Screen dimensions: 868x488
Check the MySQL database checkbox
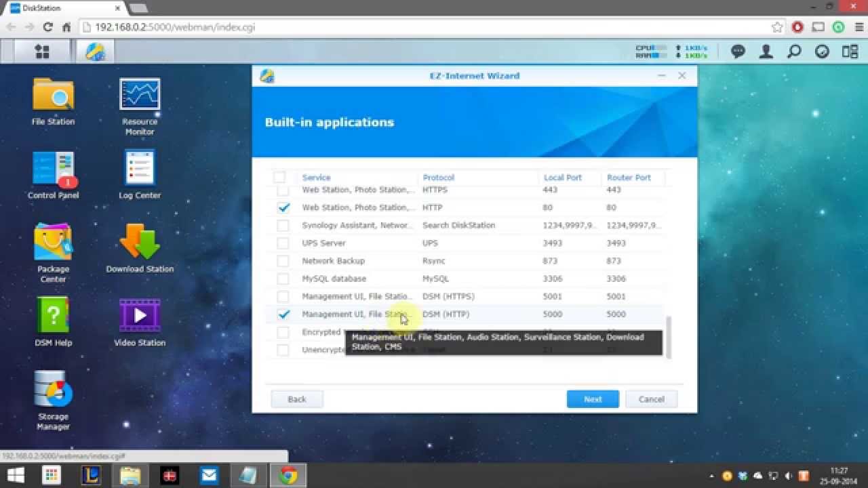(x=283, y=279)
